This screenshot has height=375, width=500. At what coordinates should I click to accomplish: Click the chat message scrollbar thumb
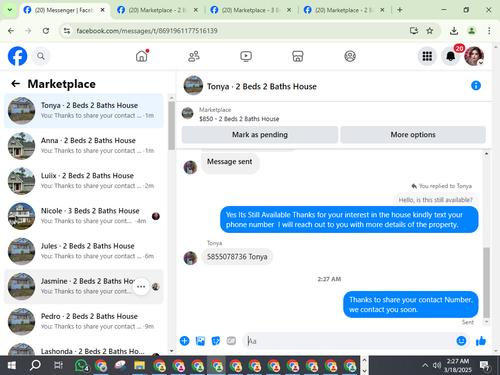486,282
